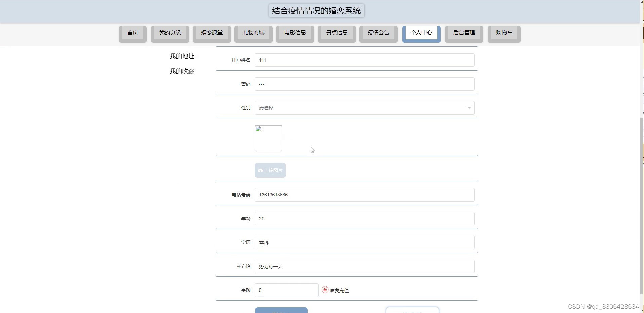Focus the 学历 input field
Viewport: 644px width, 313px height.
(365, 242)
